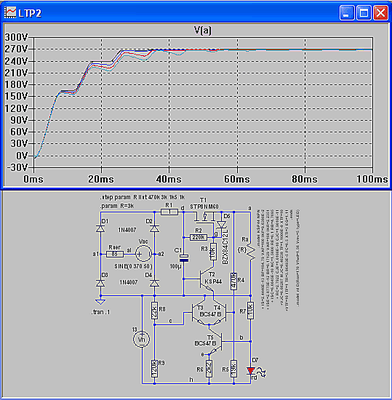Select the 18k resistor R5

point(234,368)
